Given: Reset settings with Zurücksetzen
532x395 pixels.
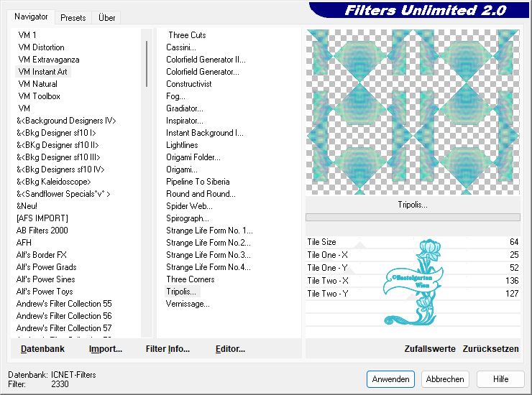Looking at the screenshot, I should tap(490, 349).
